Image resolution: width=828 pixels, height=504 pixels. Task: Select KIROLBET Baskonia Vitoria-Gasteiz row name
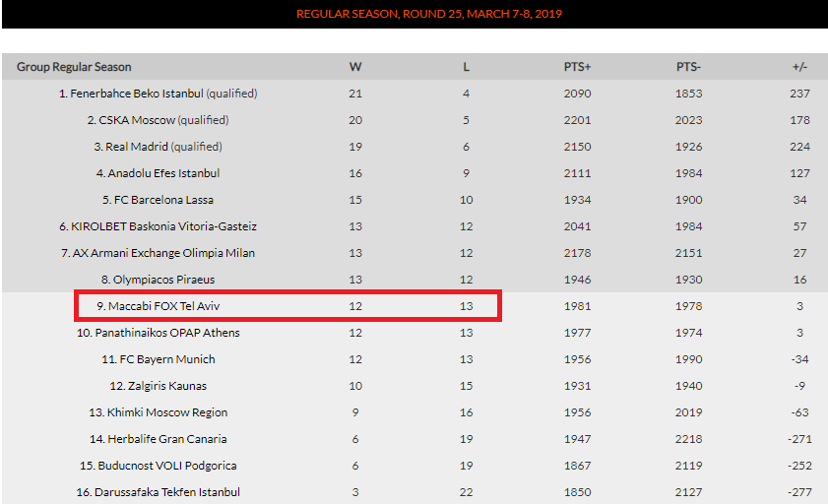pyautogui.click(x=163, y=226)
